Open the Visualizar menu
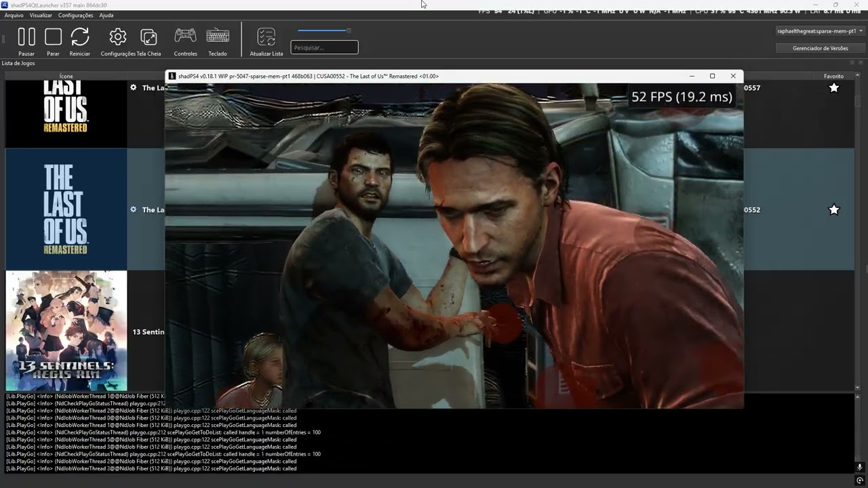This screenshot has height=488, width=868. [41, 15]
